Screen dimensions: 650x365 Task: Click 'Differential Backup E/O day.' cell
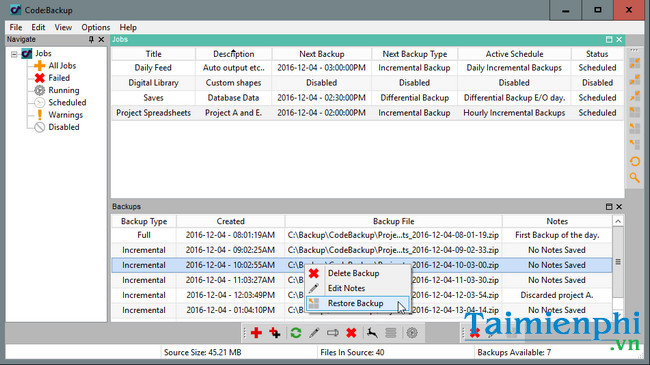click(x=514, y=98)
